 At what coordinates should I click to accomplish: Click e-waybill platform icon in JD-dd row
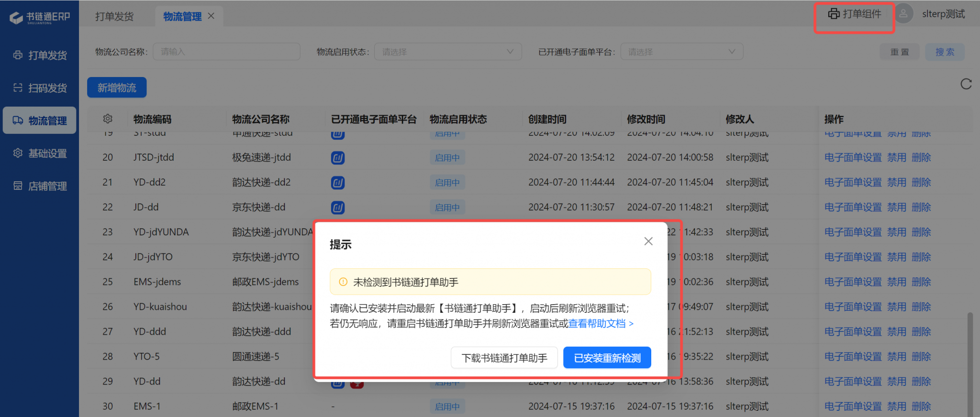tap(338, 208)
